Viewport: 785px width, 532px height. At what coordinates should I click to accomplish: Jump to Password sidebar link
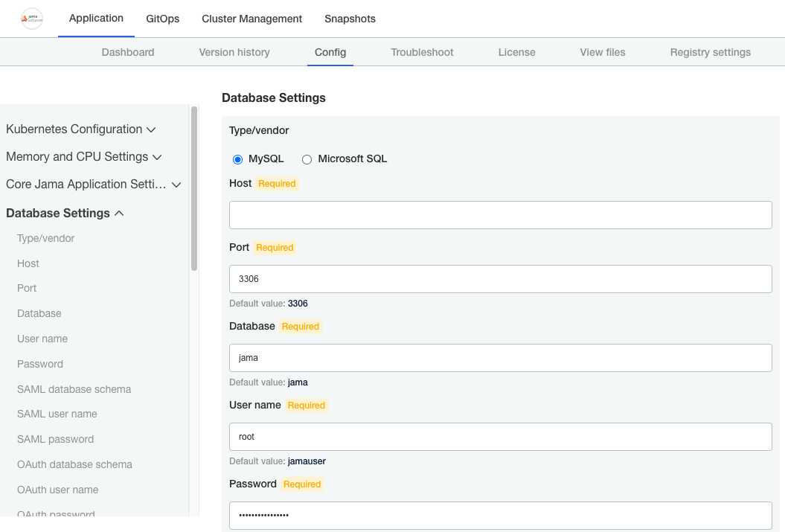40,364
